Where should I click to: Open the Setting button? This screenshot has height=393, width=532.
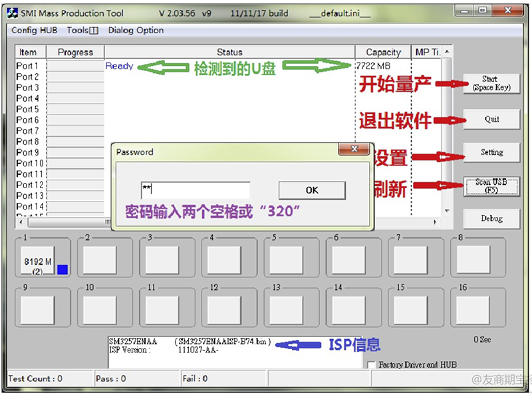tap(491, 152)
